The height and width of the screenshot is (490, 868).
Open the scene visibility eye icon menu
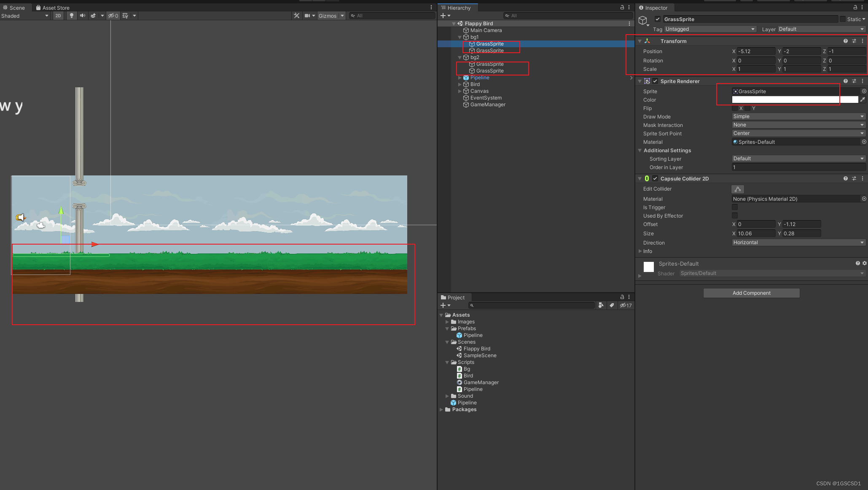pos(111,16)
